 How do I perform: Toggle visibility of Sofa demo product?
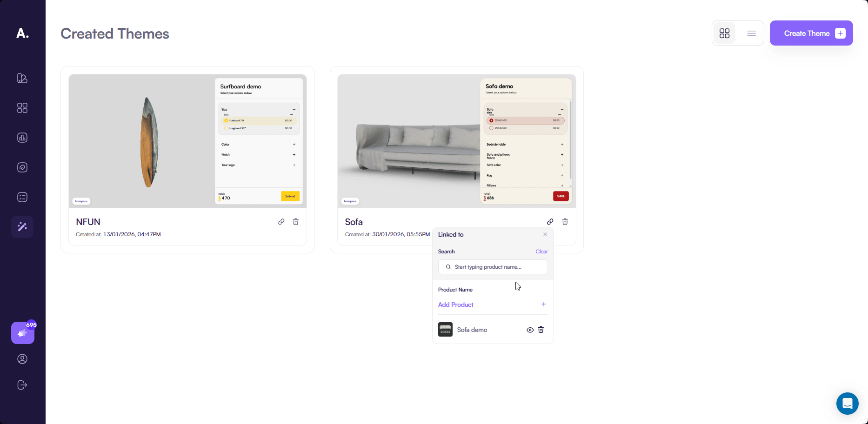pyautogui.click(x=530, y=330)
